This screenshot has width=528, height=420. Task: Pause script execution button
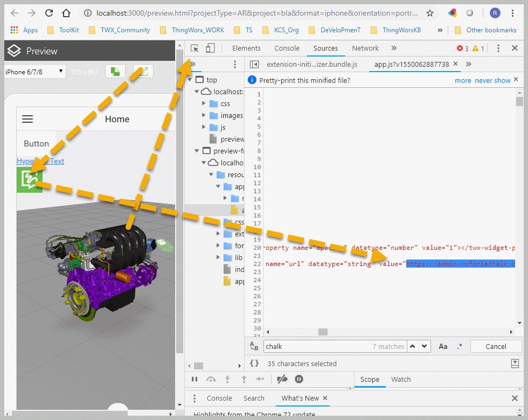click(194, 380)
